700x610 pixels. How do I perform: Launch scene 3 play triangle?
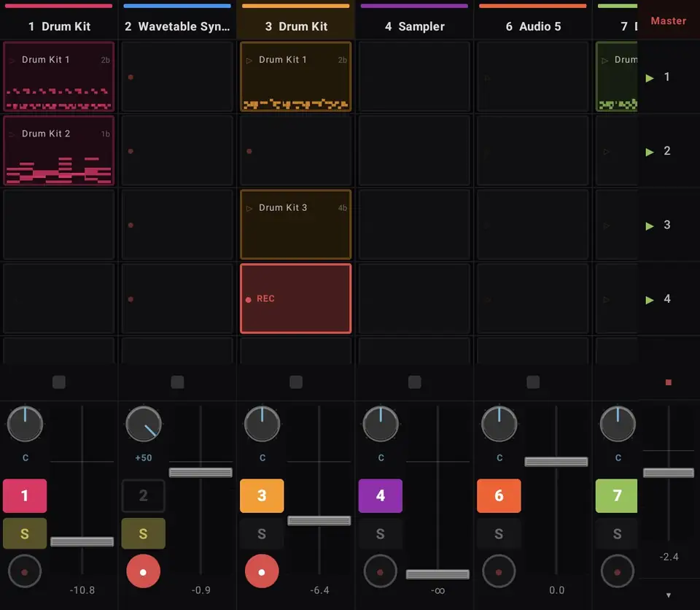650,225
